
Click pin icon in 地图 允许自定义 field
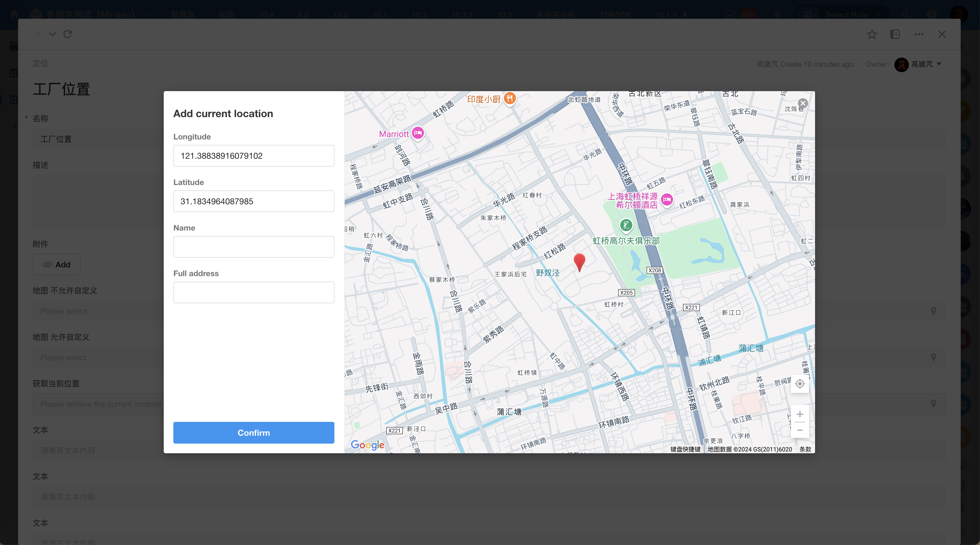(934, 358)
